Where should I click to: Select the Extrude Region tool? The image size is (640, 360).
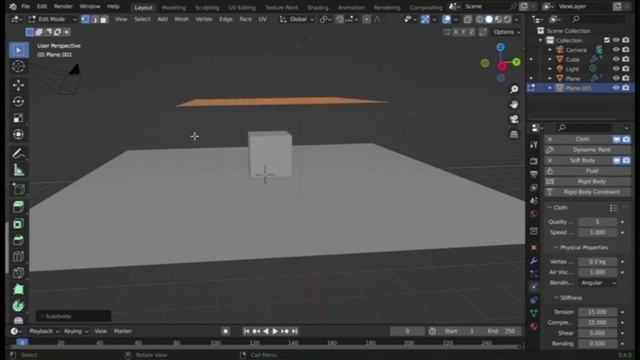click(18, 207)
